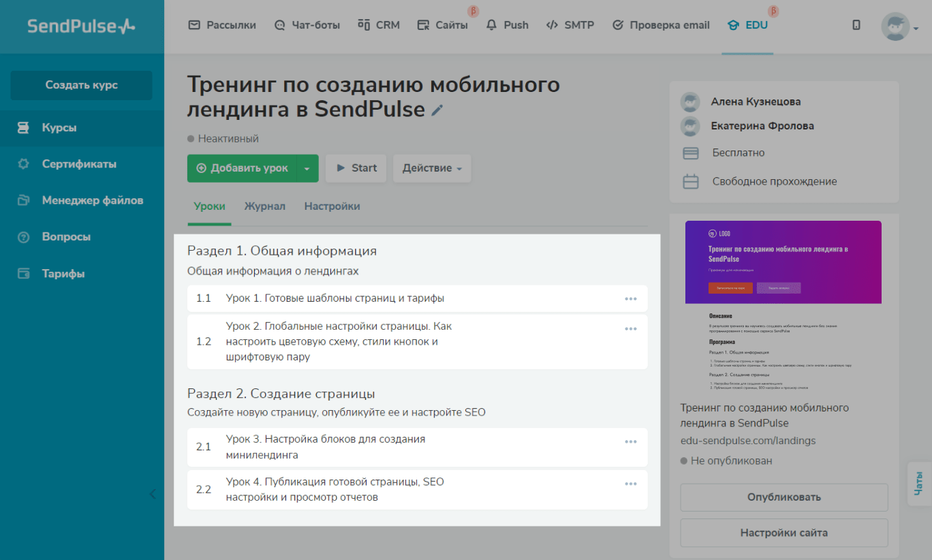
Task: Open the Действие dropdown
Action: 431,168
